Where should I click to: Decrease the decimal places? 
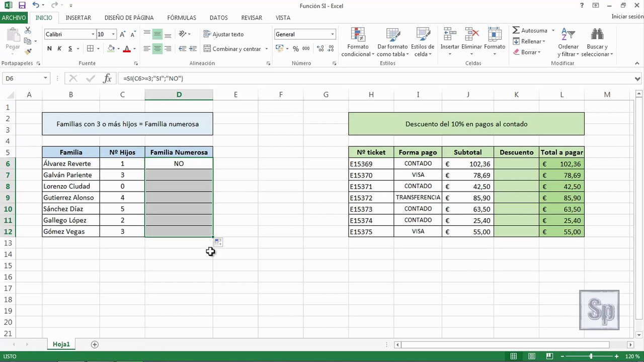(330, 49)
